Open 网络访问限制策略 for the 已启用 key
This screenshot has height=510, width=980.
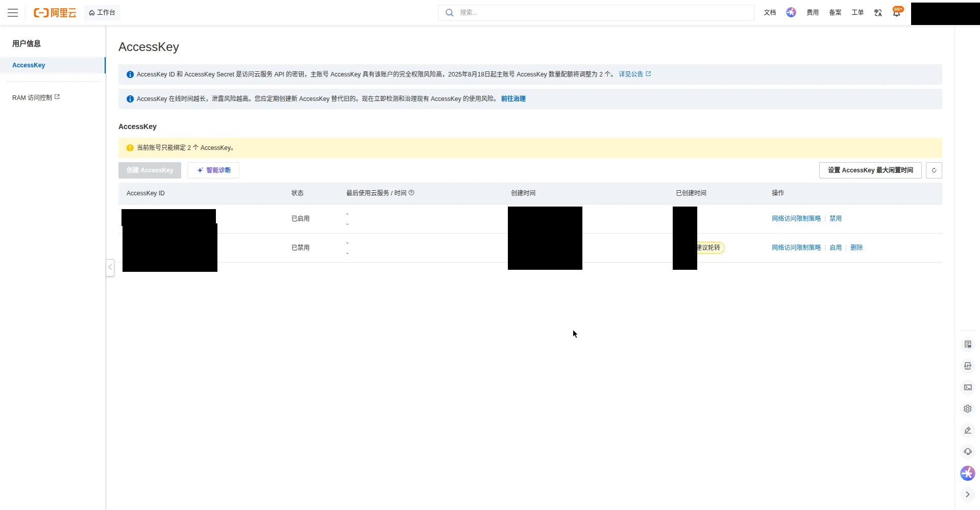(x=796, y=218)
